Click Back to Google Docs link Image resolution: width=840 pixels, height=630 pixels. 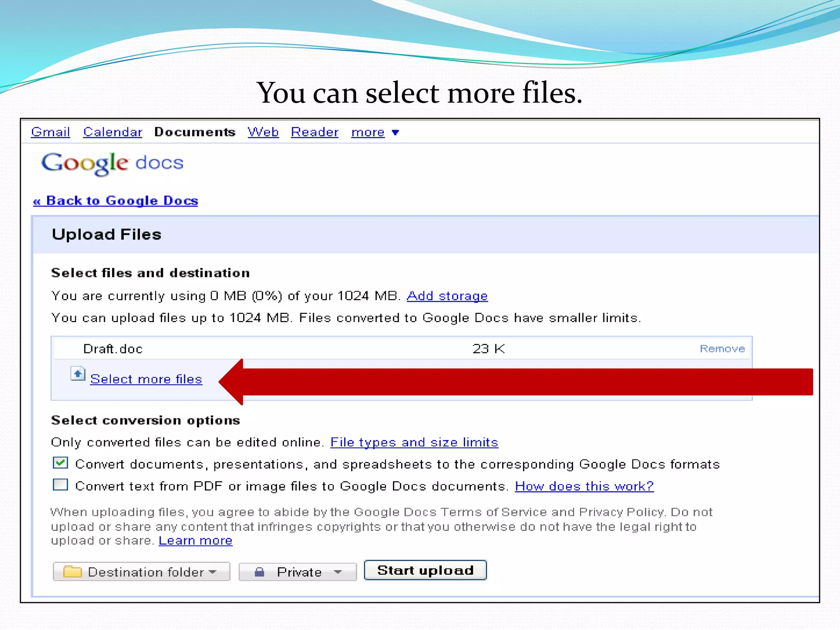point(116,201)
